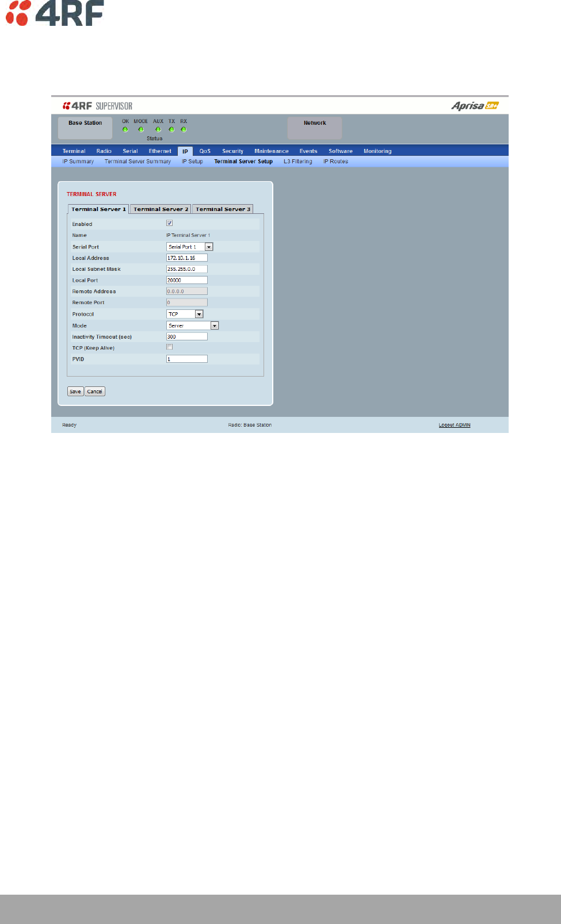
Task: Open the Security menu
Action: click(x=233, y=151)
